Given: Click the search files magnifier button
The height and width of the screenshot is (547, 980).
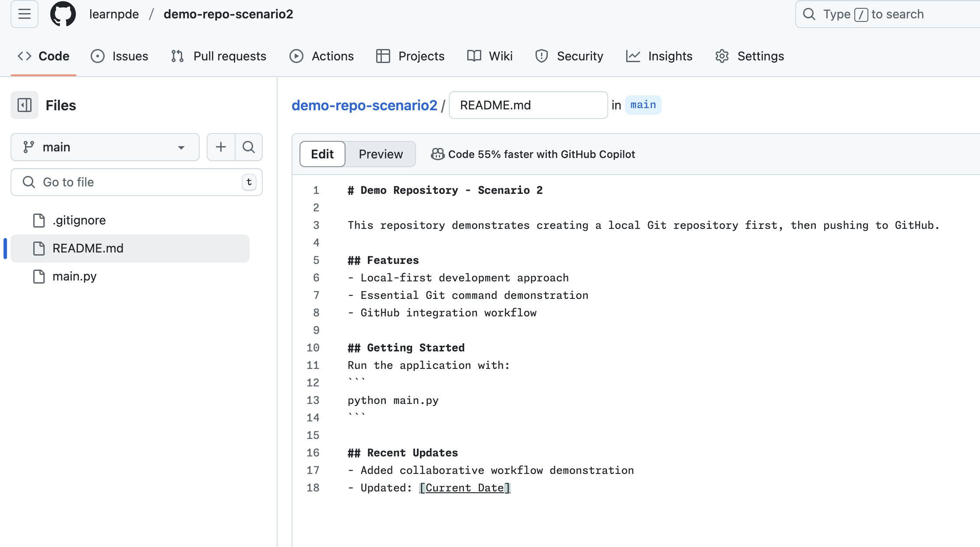Looking at the screenshot, I should tap(249, 147).
